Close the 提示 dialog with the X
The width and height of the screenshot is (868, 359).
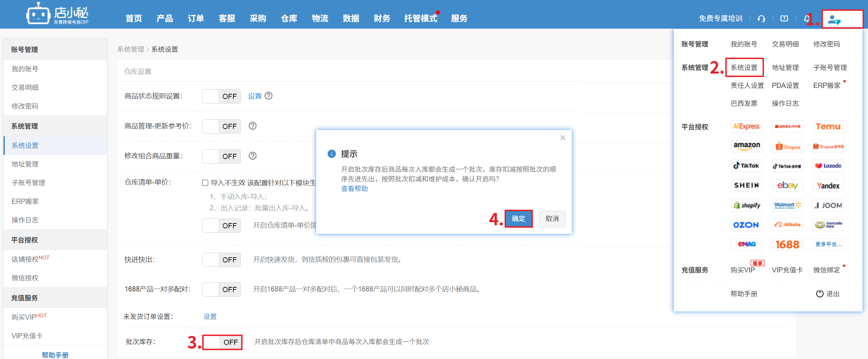[562, 138]
